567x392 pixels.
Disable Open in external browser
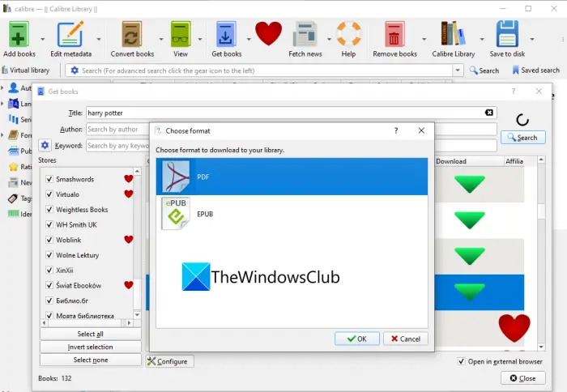tap(461, 361)
